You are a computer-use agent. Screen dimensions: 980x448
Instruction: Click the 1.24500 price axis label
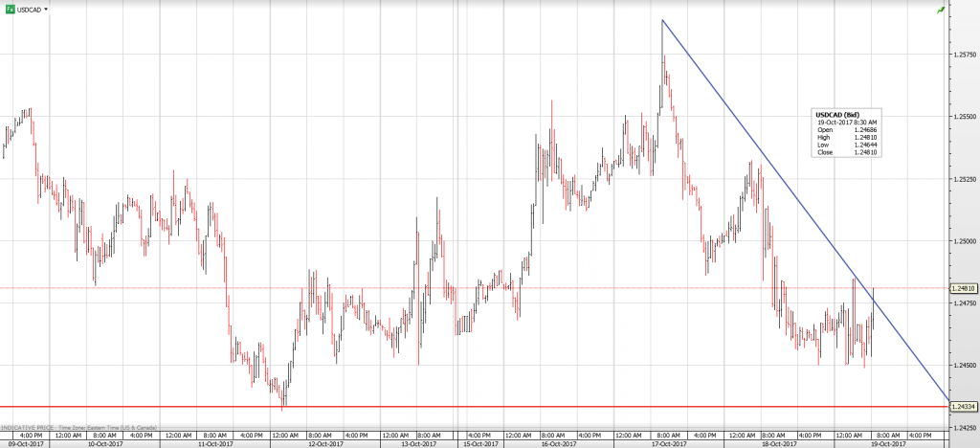963,365
